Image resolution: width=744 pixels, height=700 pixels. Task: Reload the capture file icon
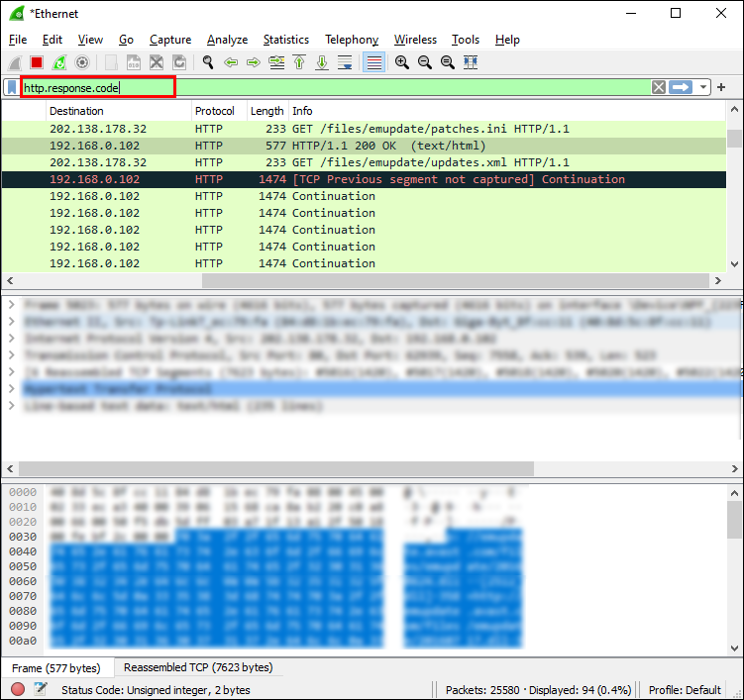[179, 62]
